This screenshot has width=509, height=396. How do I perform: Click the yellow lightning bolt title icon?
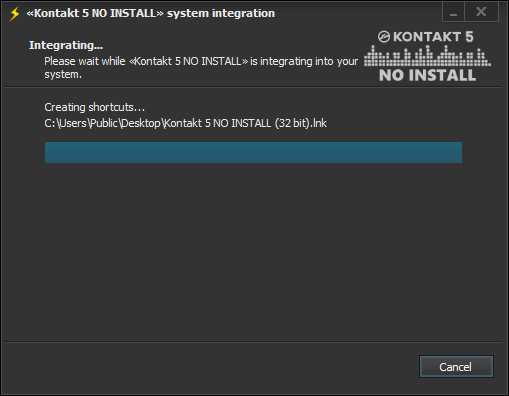tap(15, 14)
